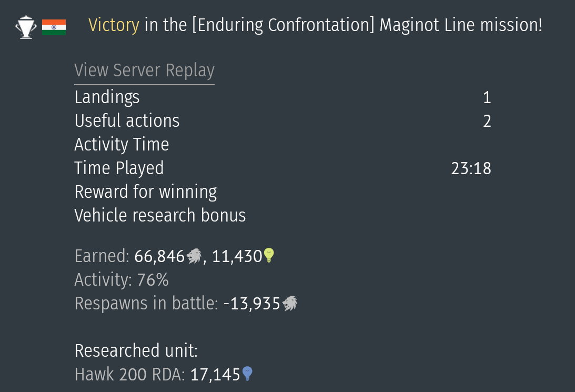Click the Respawns in battle label
575x392 pixels.
click(x=146, y=304)
